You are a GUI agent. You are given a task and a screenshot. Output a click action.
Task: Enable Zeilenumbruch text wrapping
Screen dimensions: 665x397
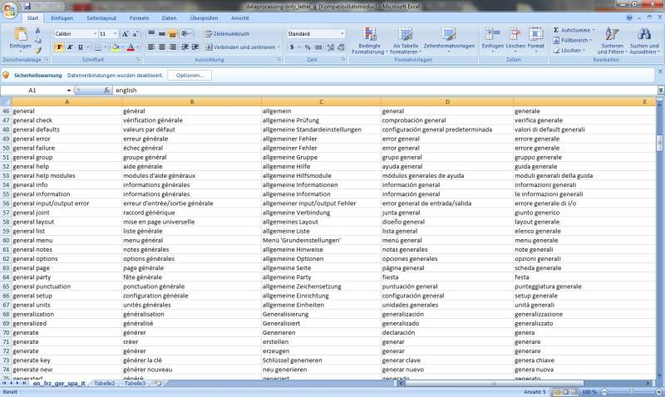click(x=227, y=34)
